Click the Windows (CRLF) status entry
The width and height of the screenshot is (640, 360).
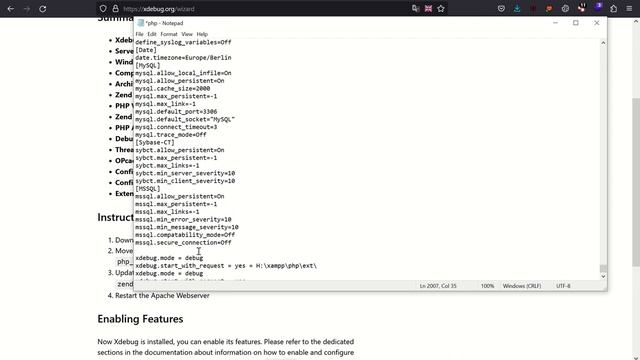pos(522,286)
